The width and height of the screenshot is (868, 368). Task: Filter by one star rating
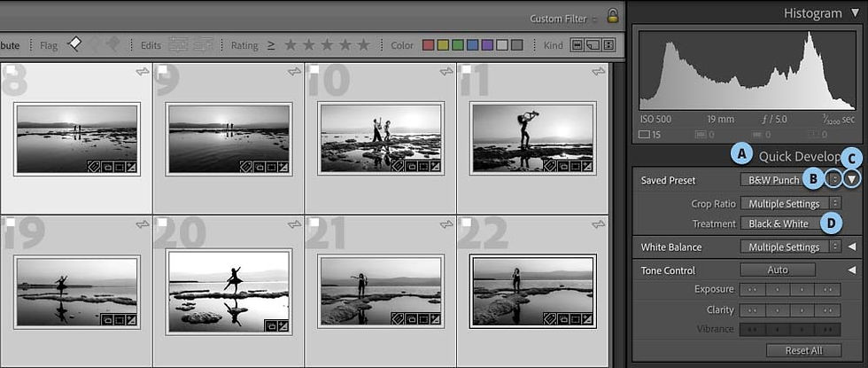coord(291,45)
